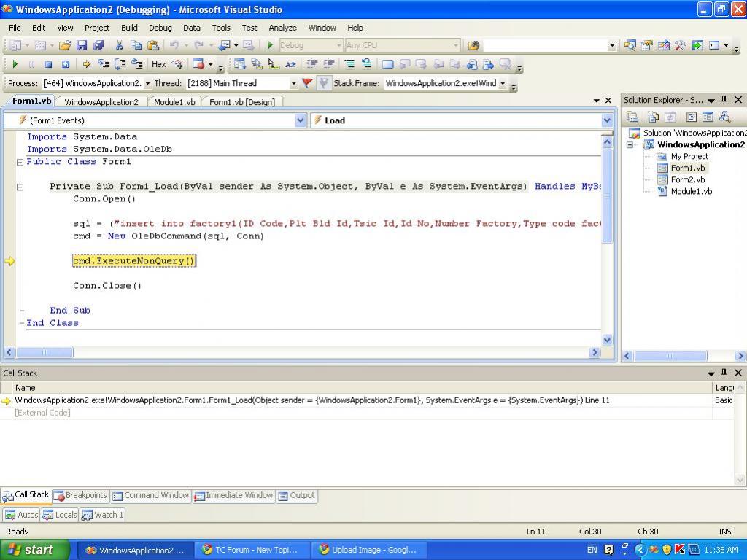Click the Increase indent icon

click(329, 64)
